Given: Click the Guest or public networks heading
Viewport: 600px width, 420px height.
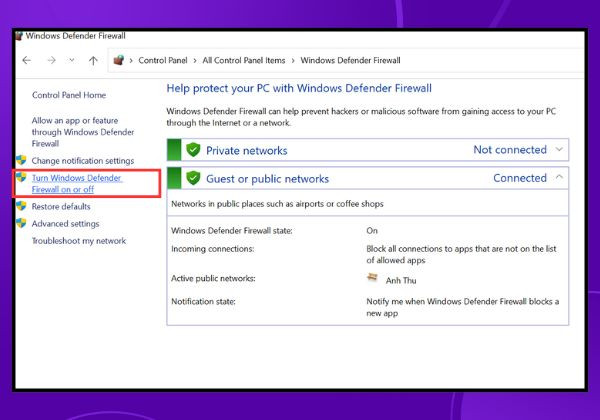Looking at the screenshot, I should tap(267, 179).
